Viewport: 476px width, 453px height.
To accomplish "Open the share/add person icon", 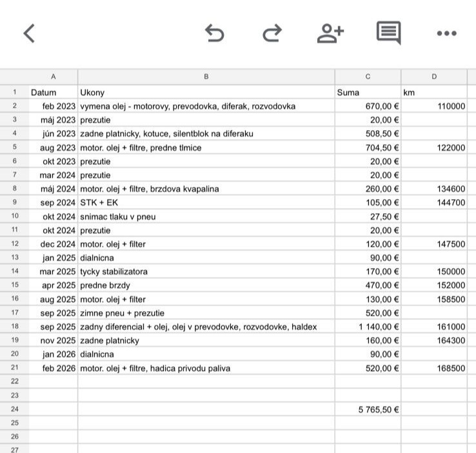I will click(330, 34).
